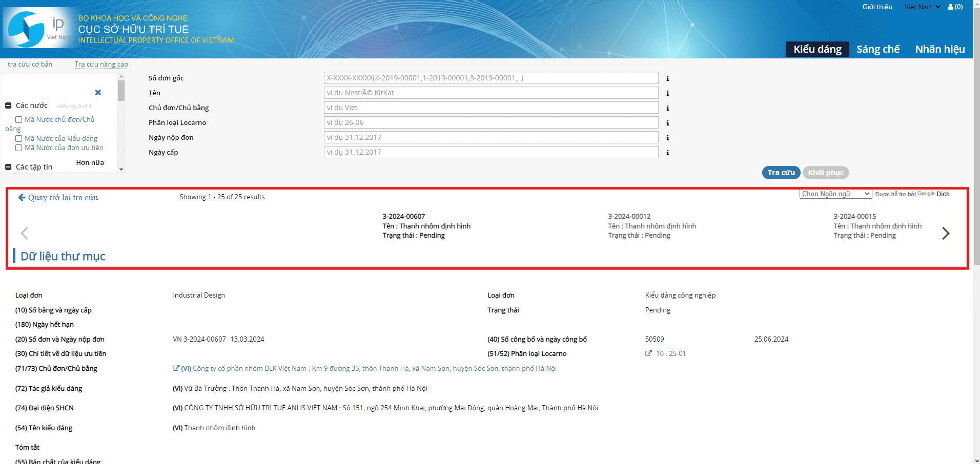Screen dimensions: 980x464
Task: Click the IP Viet Nam logo
Action: (37, 29)
